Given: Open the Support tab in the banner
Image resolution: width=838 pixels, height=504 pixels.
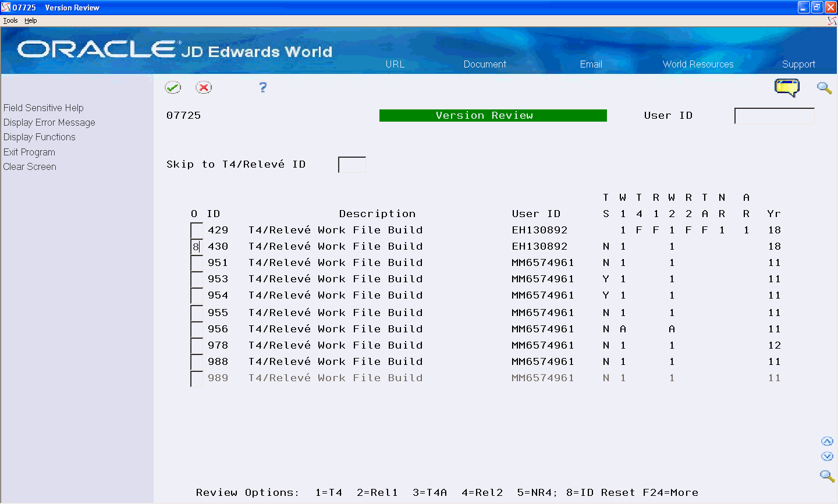Looking at the screenshot, I should click(x=798, y=64).
